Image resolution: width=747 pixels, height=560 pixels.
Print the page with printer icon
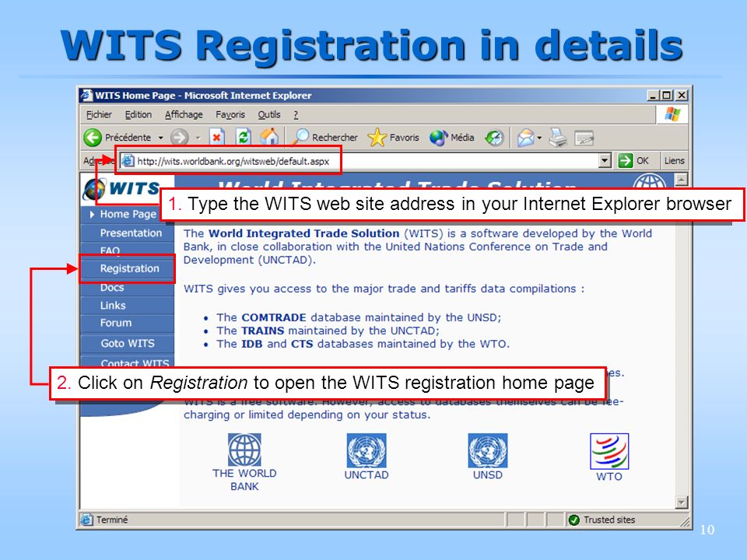(x=558, y=138)
